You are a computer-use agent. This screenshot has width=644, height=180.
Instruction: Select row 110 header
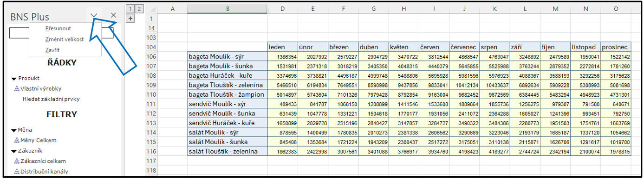(151, 94)
